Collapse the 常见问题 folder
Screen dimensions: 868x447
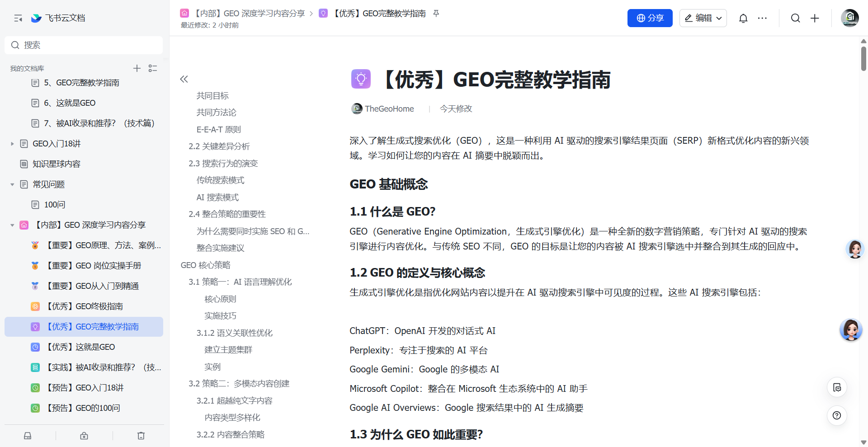pyautogui.click(x=13, y=184)
